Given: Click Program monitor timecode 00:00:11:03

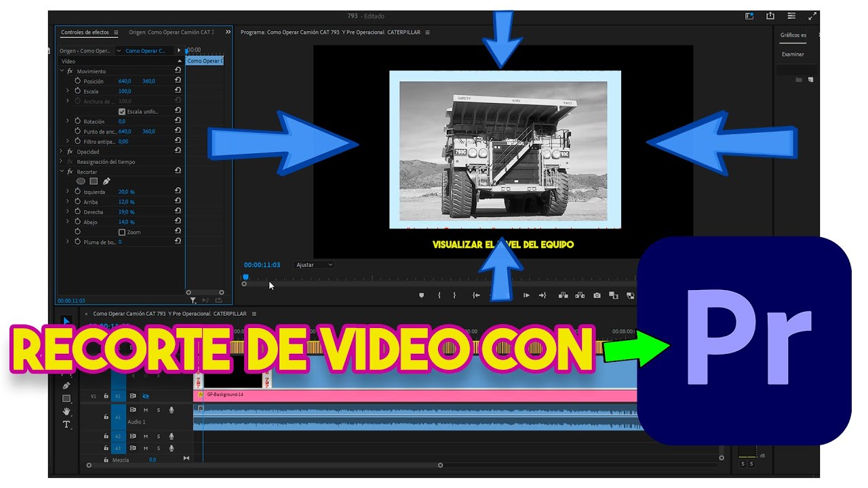Looking at the screenshot, I should coord(262,265).
